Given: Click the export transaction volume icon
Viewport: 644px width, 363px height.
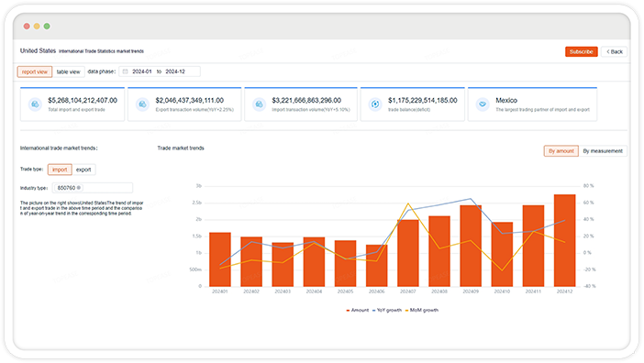Looking at the screenshot, I should pyautogui.click(x=142, y=104).
